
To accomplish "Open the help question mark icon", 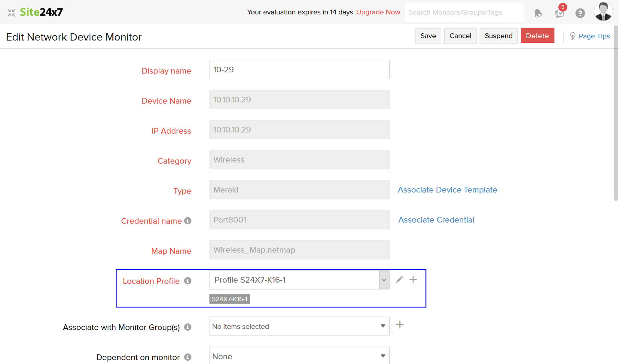I will [x=580, y=13].
